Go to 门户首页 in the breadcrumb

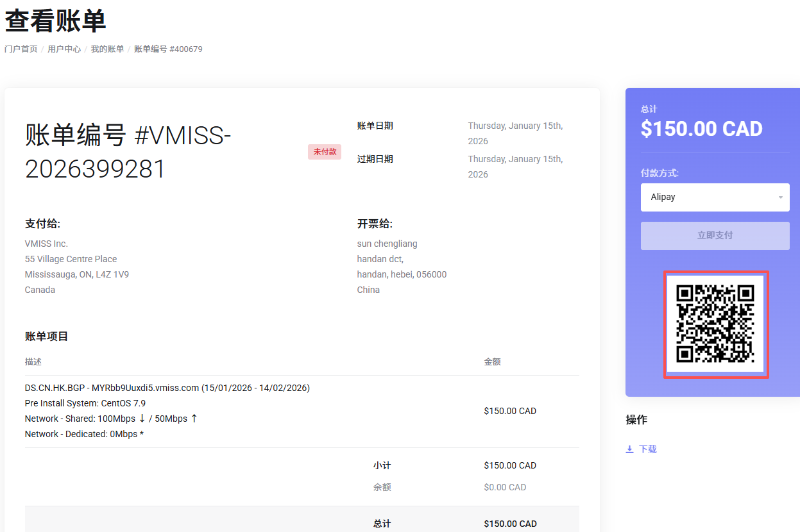pos(21,49)
